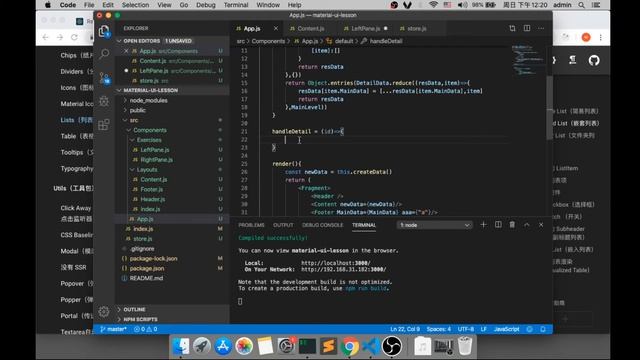Viewport: 640px width, 360px height.
Task: Open the Selection menu in menu bar
Action: click(x=135, y=5)
